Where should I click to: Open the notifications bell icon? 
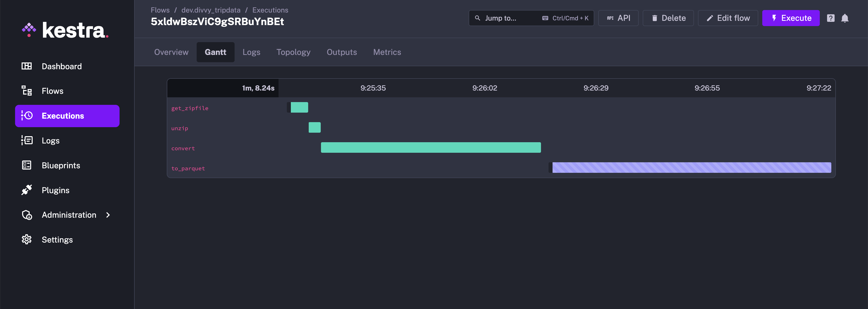click(x=845, y=18)
